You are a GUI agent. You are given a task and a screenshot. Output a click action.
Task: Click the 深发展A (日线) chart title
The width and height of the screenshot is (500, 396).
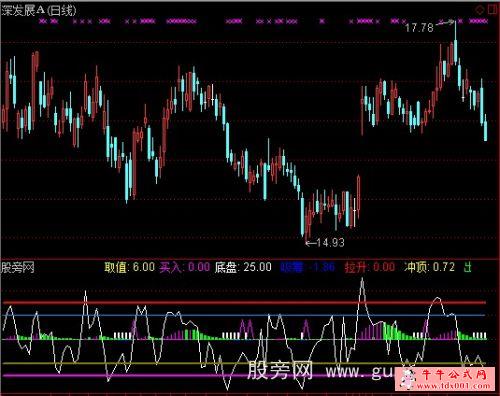tap(39, 10)
